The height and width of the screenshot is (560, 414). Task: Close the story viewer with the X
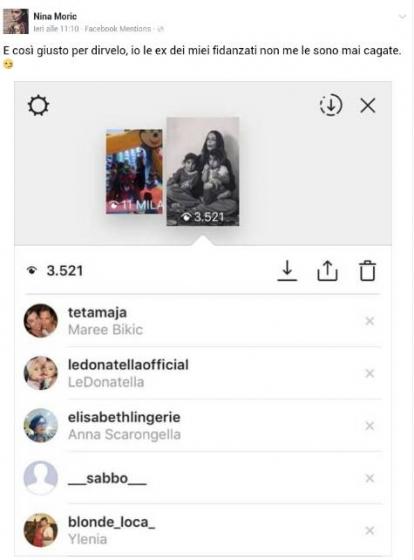pos(368,106)
